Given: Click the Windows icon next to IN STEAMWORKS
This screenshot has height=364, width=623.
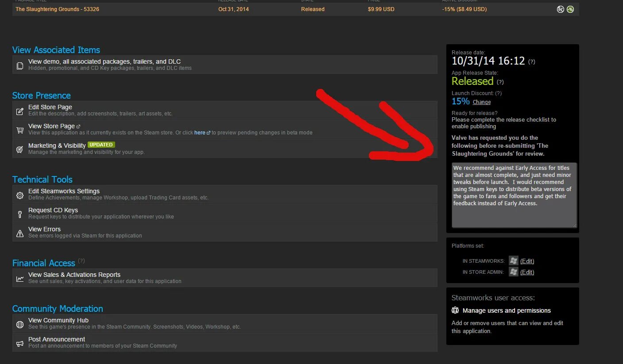Looking at the screenshot, I should (x=513, y=261).
